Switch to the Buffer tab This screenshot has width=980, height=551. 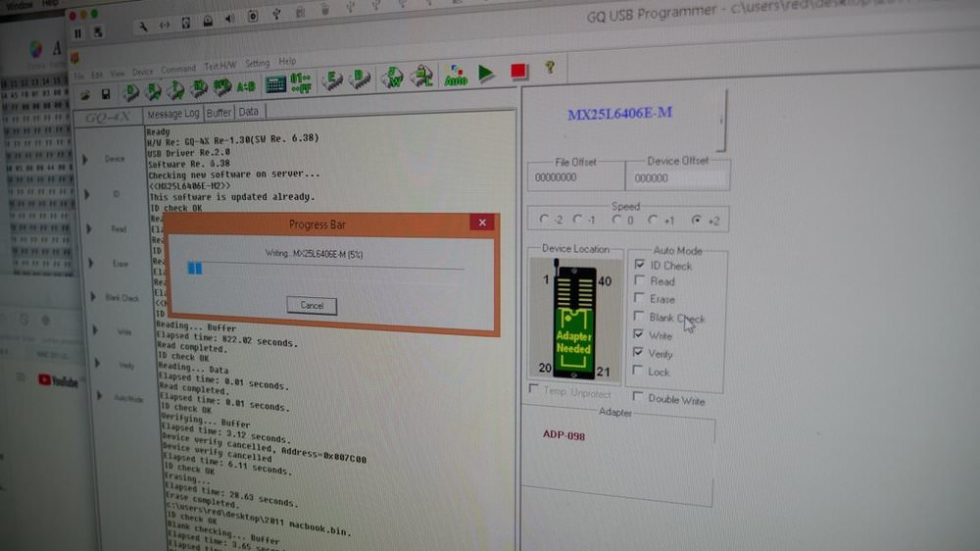pos(219,113)
